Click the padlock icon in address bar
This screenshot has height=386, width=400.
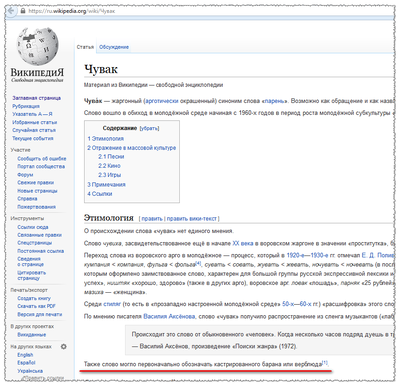[x=23, y=11]
